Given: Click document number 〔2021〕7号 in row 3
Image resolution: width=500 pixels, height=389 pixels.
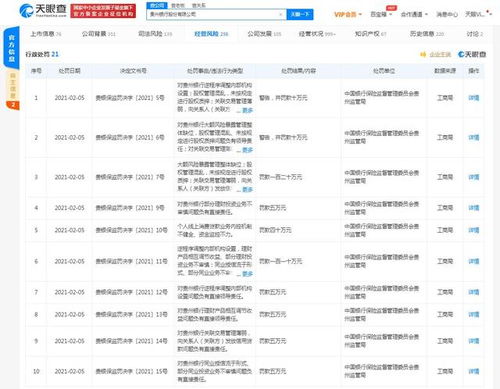Looking at the screenshot, I should click(130, 177).
